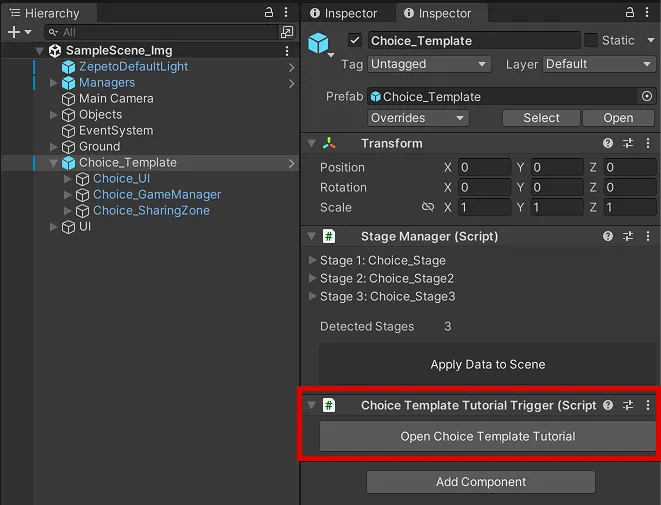661x505 pixels.
Task: Click the Scale Z field
Action: click(629, 207)
